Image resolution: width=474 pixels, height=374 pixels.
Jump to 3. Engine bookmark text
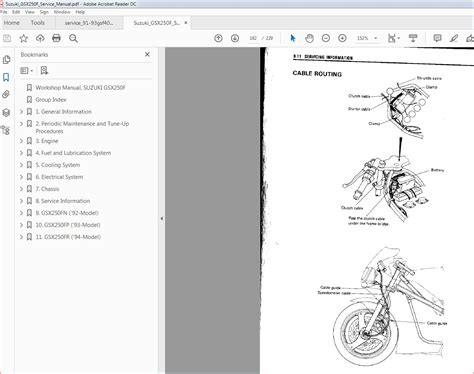tap(47, 141)
